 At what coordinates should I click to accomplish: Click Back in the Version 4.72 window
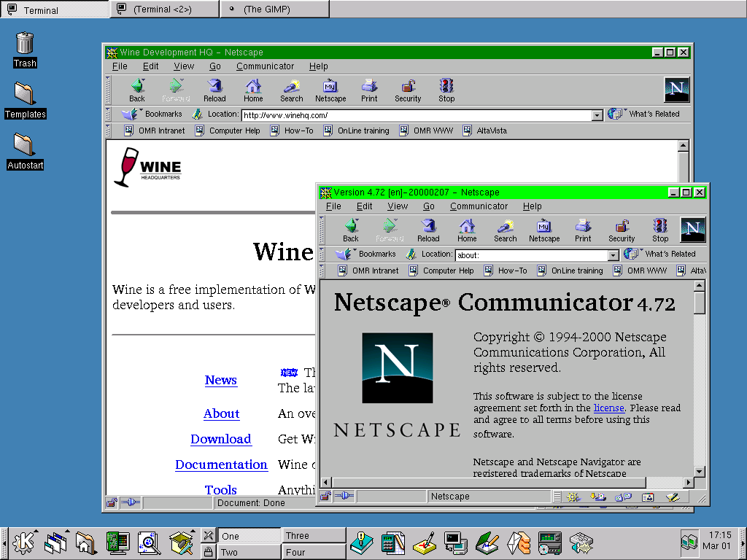click(351, 230)
